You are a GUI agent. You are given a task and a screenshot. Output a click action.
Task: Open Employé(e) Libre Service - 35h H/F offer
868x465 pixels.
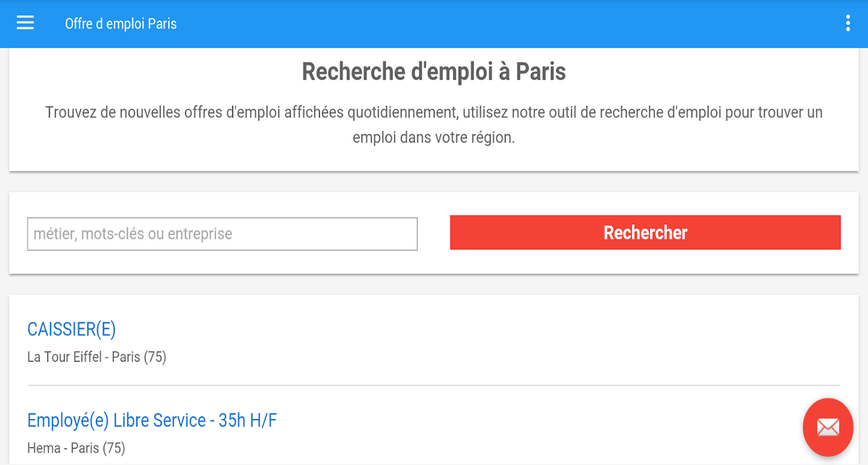[x=152, y=420]
